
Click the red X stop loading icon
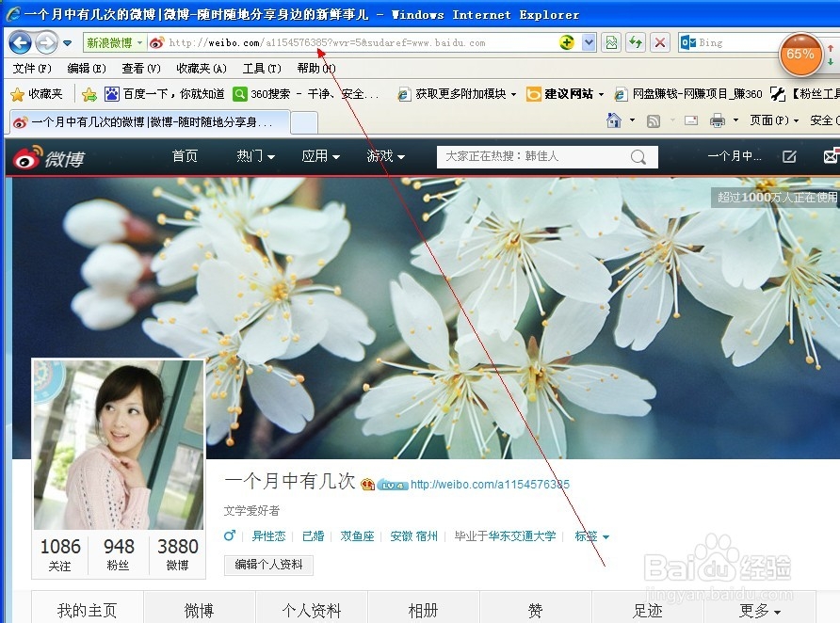point(660,42)
